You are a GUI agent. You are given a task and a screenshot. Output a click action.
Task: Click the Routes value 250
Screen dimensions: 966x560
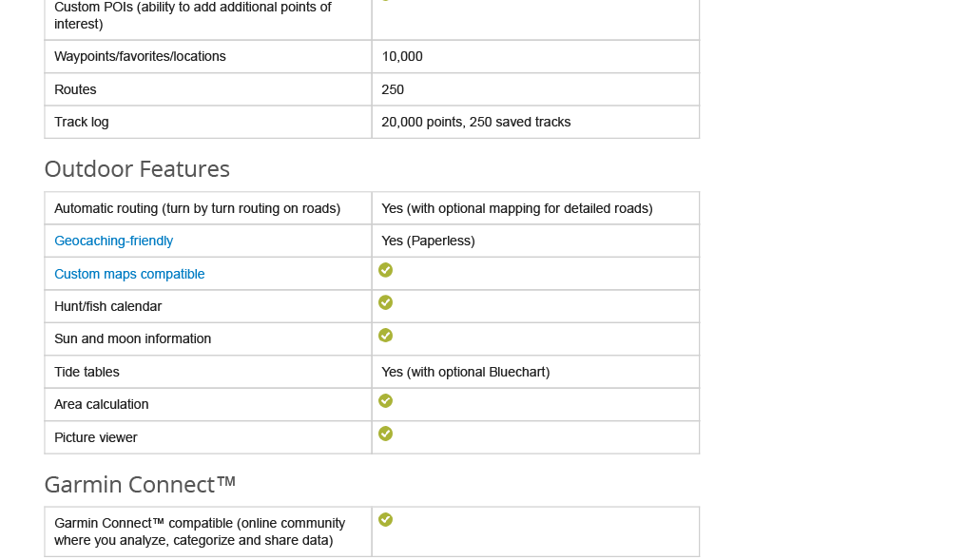(393, 89)
